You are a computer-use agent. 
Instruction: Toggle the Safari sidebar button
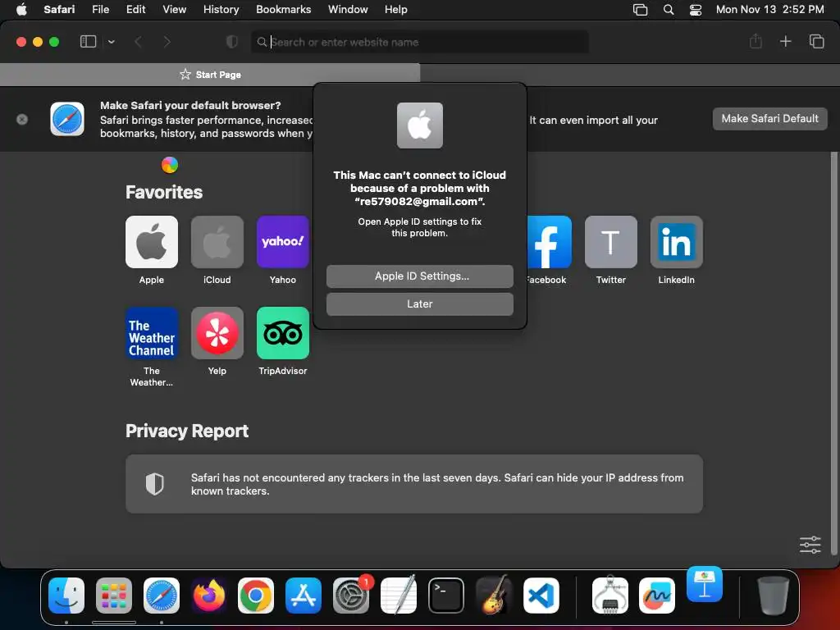[x=88, y=42]
